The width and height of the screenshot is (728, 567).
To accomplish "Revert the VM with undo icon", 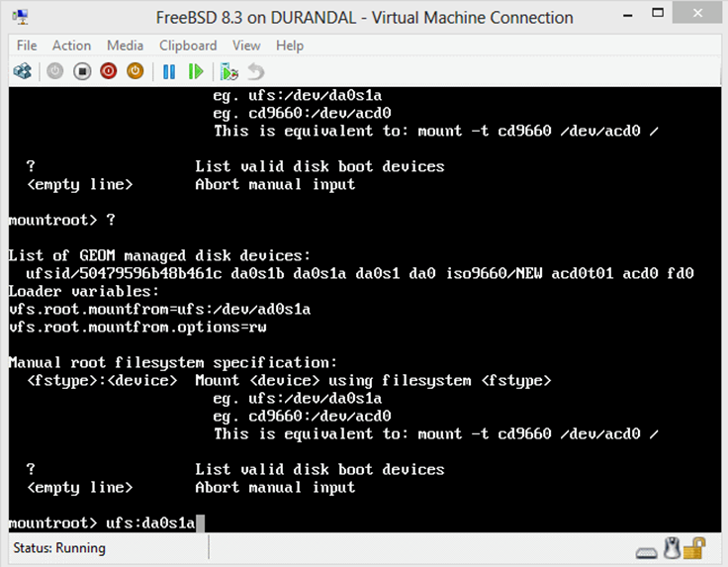I will [x=255, y=71].
